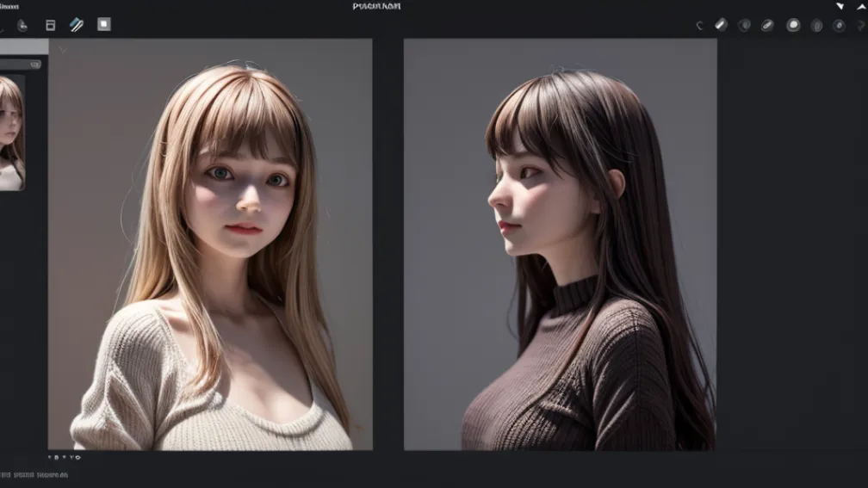Select the dim shield-shaped tool icon
Screen dimensions: 868x488
point(745,25)
